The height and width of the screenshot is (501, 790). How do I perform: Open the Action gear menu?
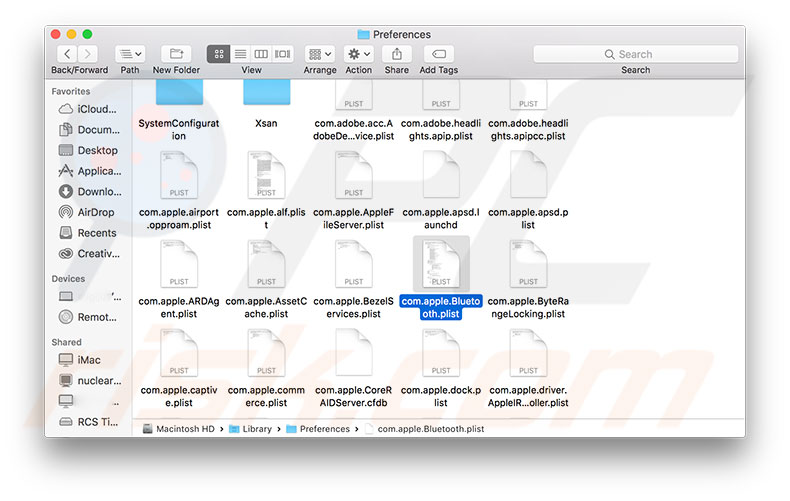click(x=359, y=54)
